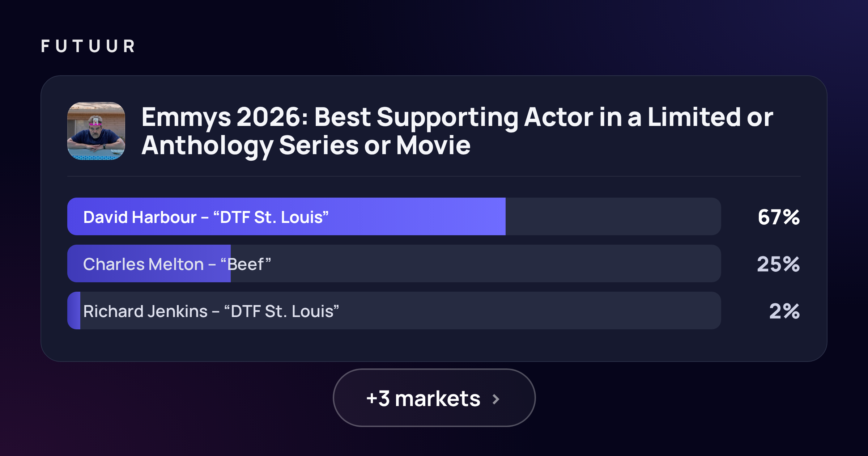Click the unfilled part of David Harbour's bar

[x=613, y=216]
